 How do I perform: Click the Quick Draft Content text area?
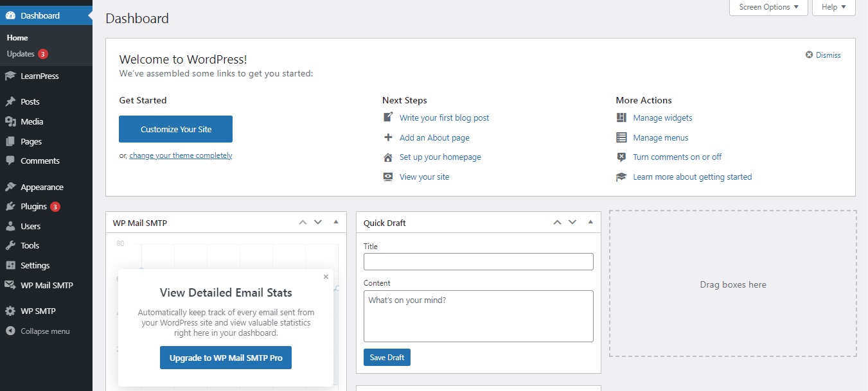478,316
